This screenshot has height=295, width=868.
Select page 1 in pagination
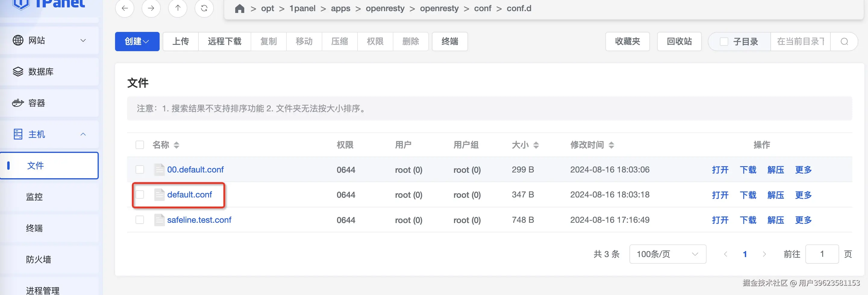[x=745, y=254]
